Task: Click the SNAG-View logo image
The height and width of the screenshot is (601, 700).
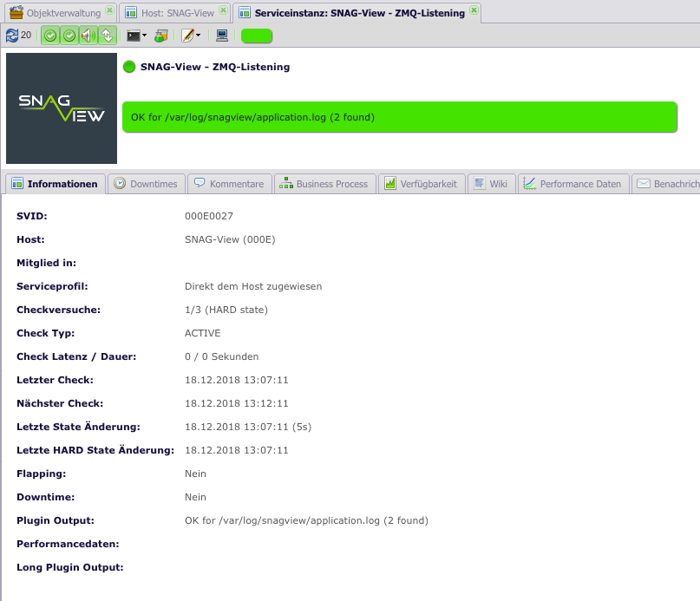Action: (x=62, y=108)
